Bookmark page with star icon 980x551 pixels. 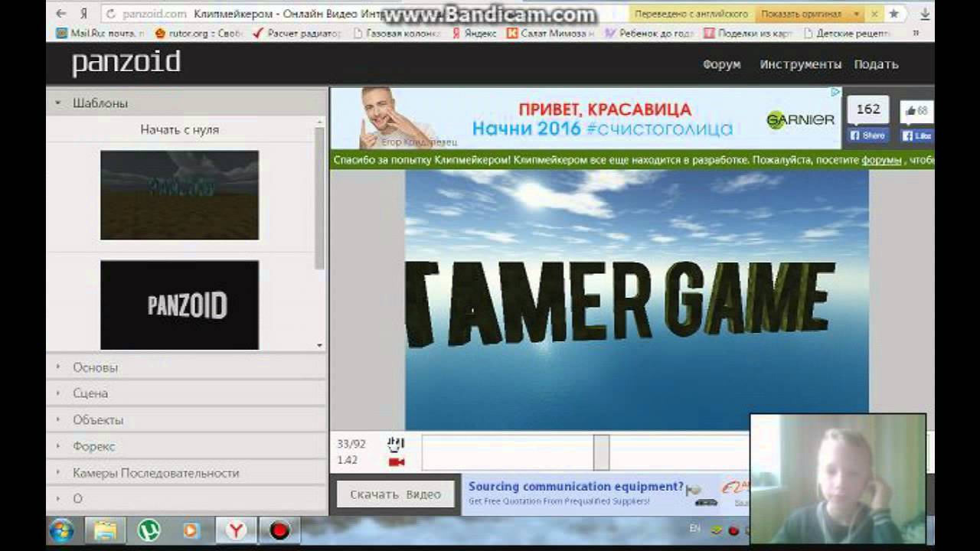click(x=893, y=14)
